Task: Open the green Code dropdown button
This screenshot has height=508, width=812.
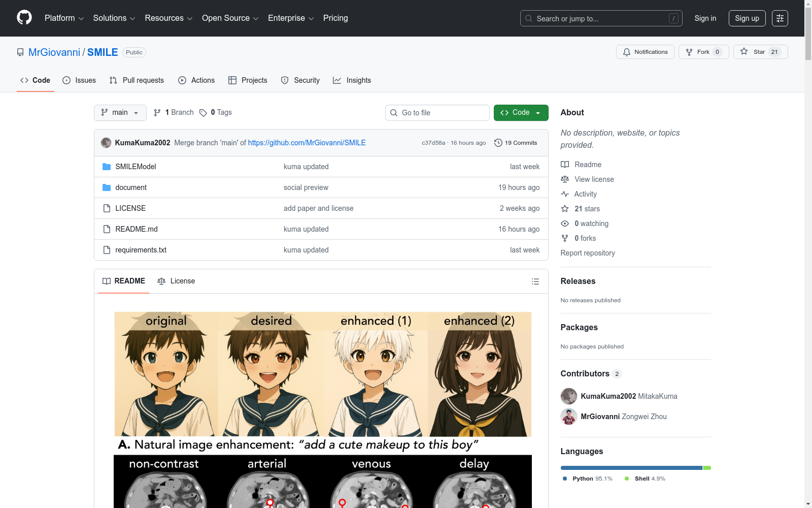Action: (x=521, y=113)
